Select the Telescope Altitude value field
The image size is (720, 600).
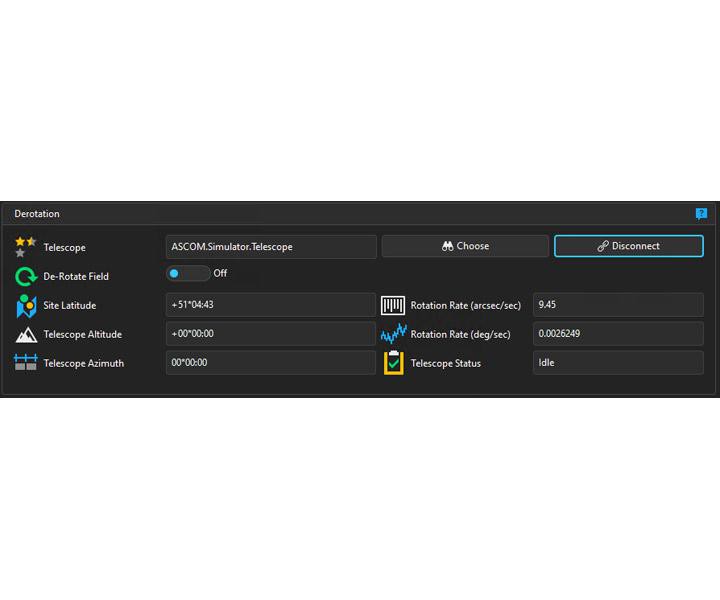(270, 334)
